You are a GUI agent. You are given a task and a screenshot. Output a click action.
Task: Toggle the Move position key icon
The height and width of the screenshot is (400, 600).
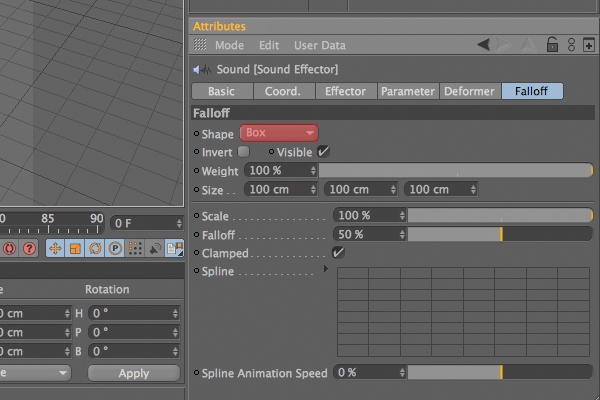55,248
